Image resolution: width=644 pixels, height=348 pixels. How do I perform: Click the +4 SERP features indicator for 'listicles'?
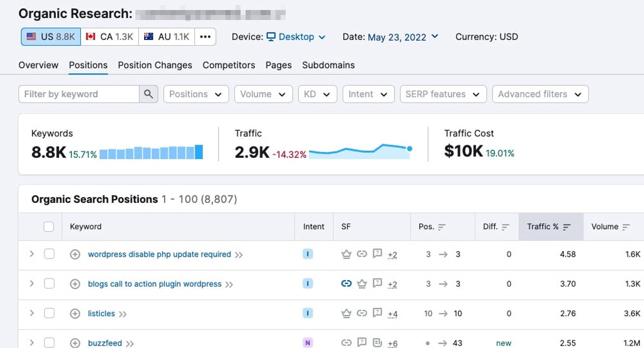392,314
